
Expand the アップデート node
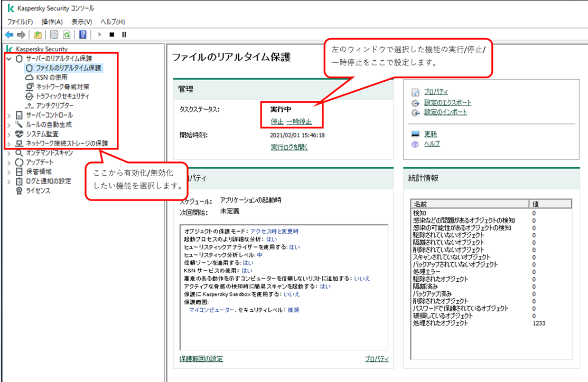tap(9, 163)
